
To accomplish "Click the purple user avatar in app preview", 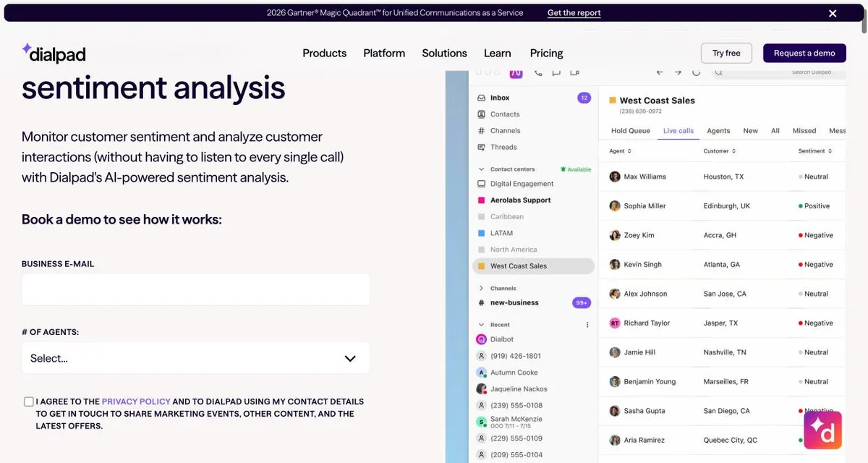I will pos(516,72).
